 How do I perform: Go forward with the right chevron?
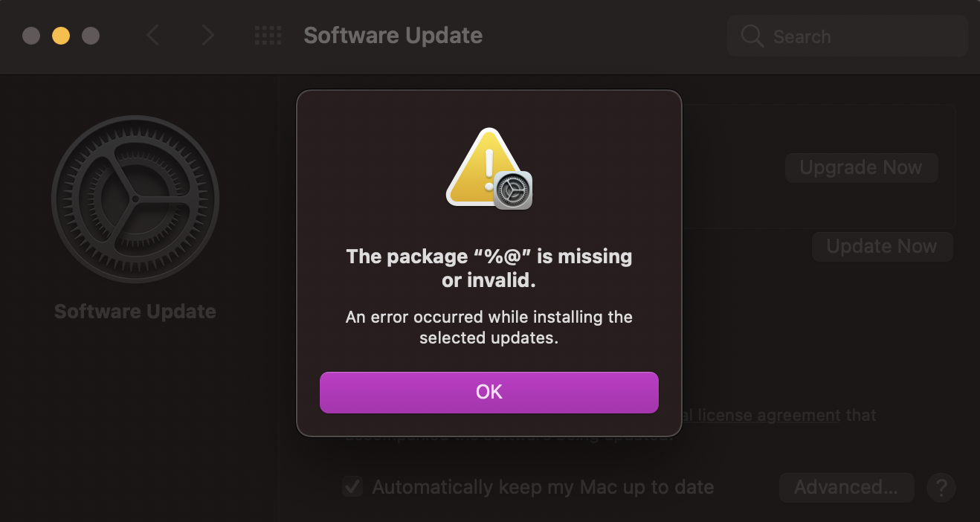[208, 35]
